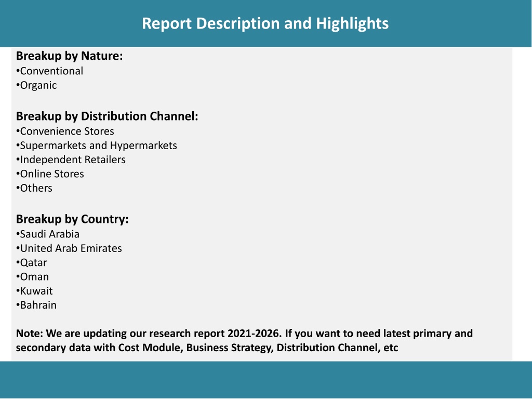Click the 'Online Stores' bullet item
Screen dimensions: 532x399
(50, 174)
